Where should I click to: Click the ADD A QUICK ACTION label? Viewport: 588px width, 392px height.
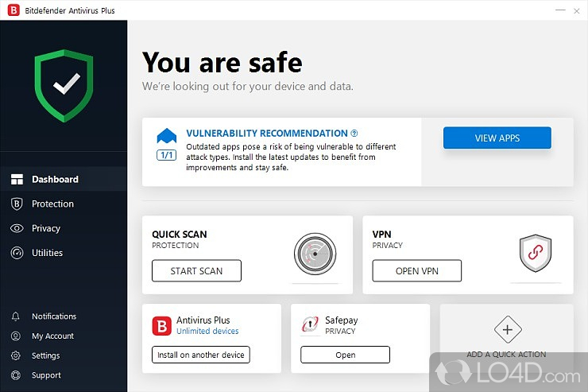click(x=506, y=354)
